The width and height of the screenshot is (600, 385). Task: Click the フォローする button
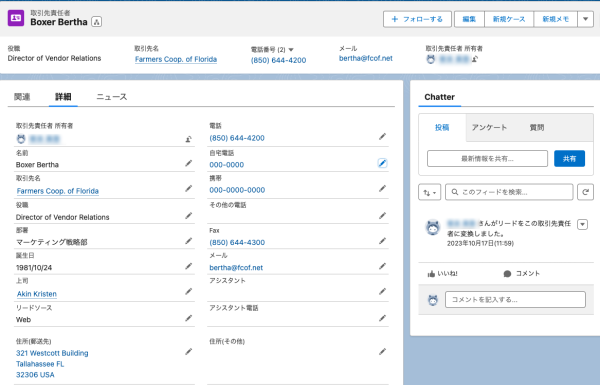pos(417,19)
